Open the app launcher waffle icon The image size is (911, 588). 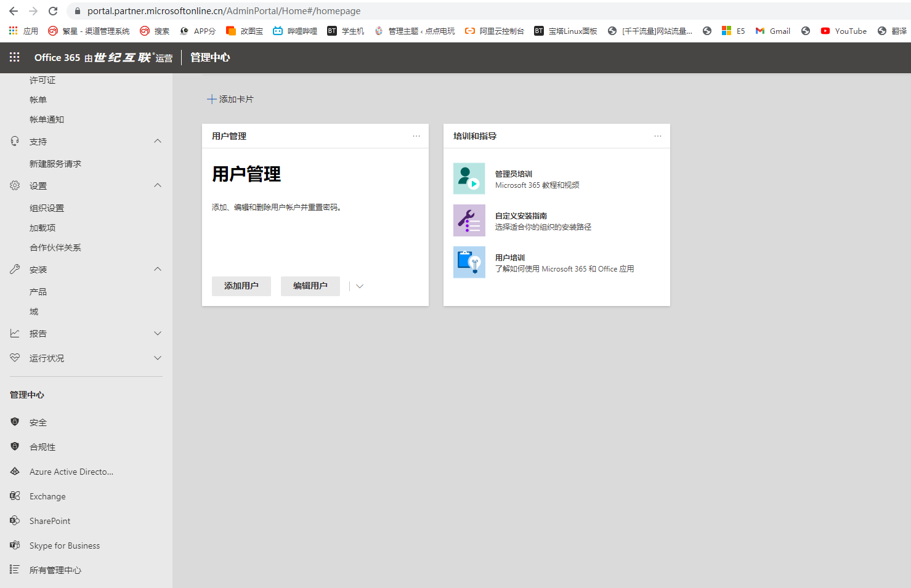coord(15,57)
